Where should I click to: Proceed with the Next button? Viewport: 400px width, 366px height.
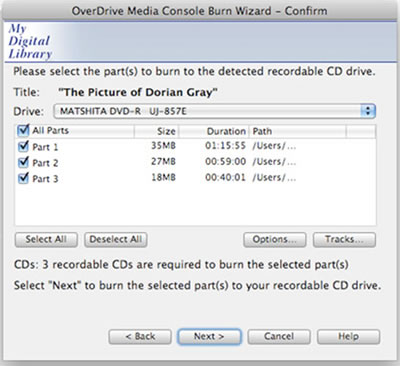tap(209, 337)
